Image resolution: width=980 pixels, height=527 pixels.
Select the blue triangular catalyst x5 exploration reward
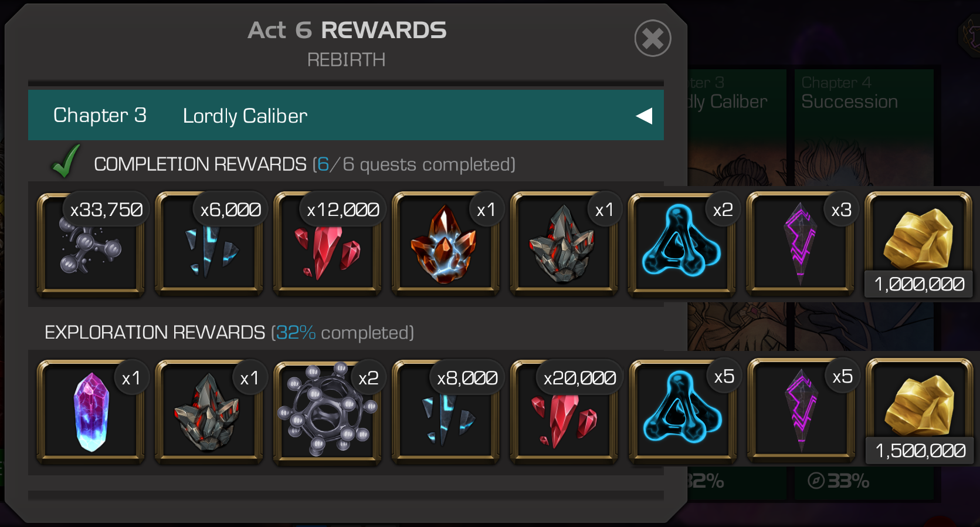(x=683, y=410)
